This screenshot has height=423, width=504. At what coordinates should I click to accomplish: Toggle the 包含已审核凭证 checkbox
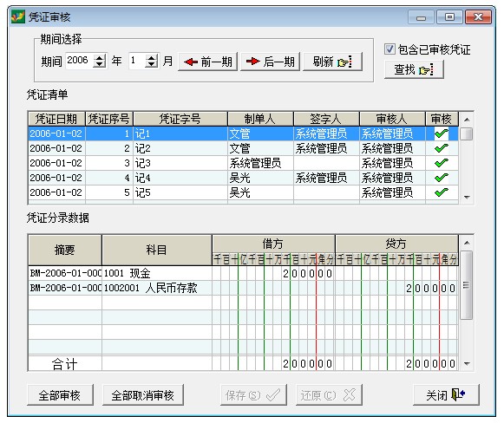coord(389,49)
